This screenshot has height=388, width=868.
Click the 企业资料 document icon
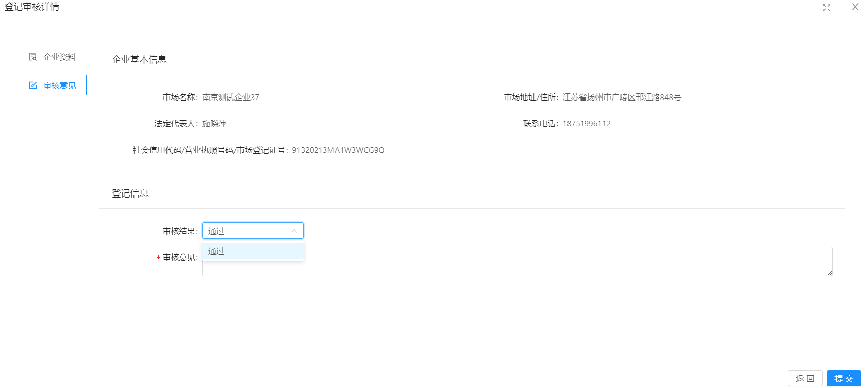tap(33, 57)
